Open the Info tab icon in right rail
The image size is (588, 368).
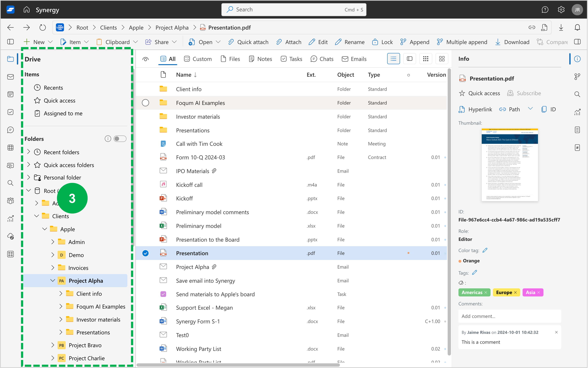(577, 59)
